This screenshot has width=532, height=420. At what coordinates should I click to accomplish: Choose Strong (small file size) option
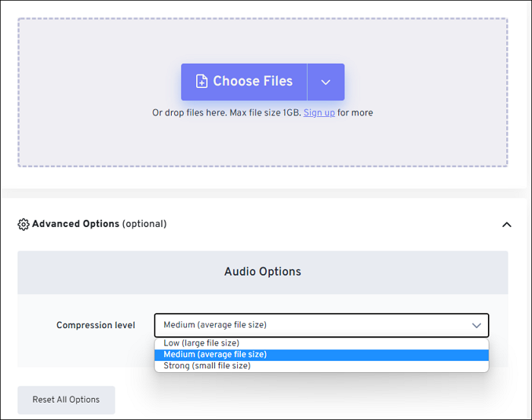[207, 366]
